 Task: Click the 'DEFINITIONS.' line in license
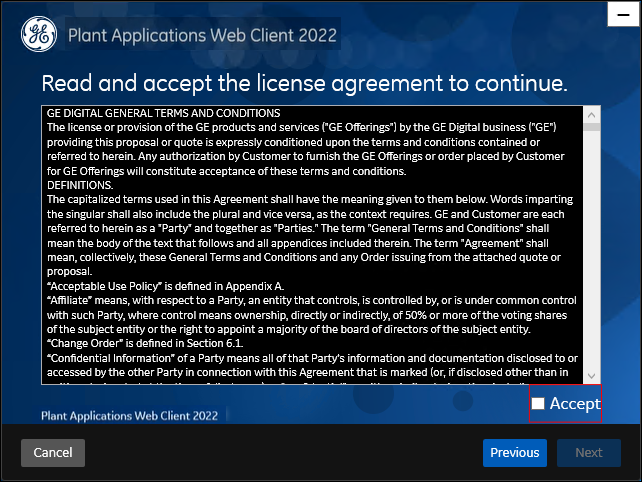click(80, 185)
